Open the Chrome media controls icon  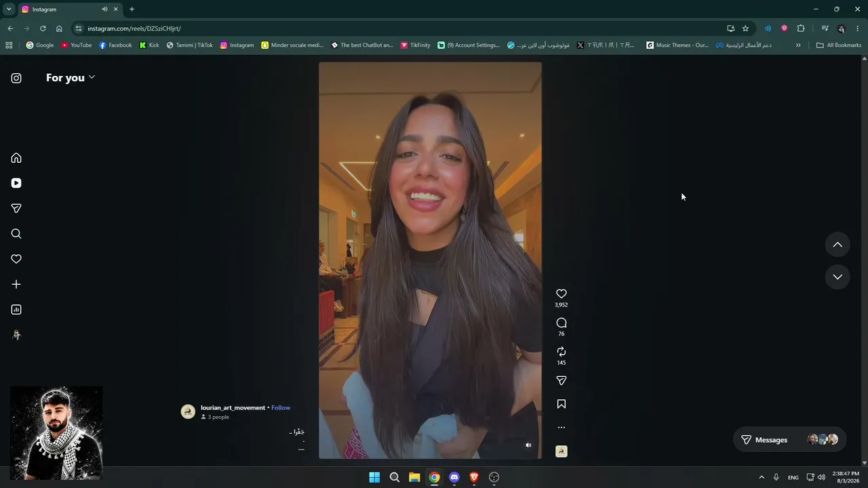click(x=825, y=28)
